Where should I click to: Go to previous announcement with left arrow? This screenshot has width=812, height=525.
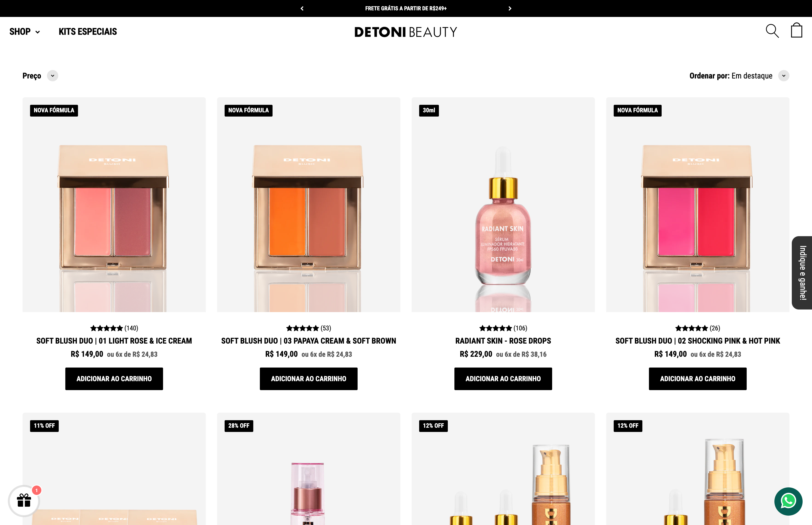click(x=302, y=8)
